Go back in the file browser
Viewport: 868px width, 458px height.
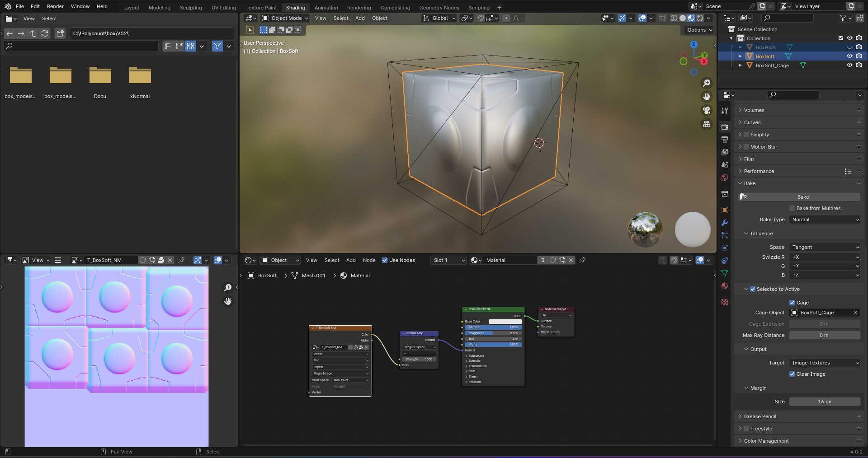[9, 33]
